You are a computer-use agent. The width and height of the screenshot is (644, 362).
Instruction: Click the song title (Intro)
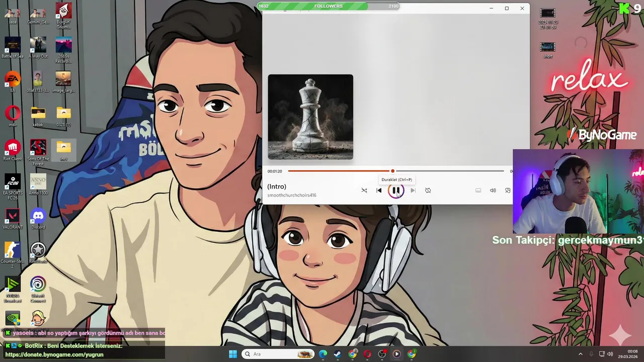point(277,187)
